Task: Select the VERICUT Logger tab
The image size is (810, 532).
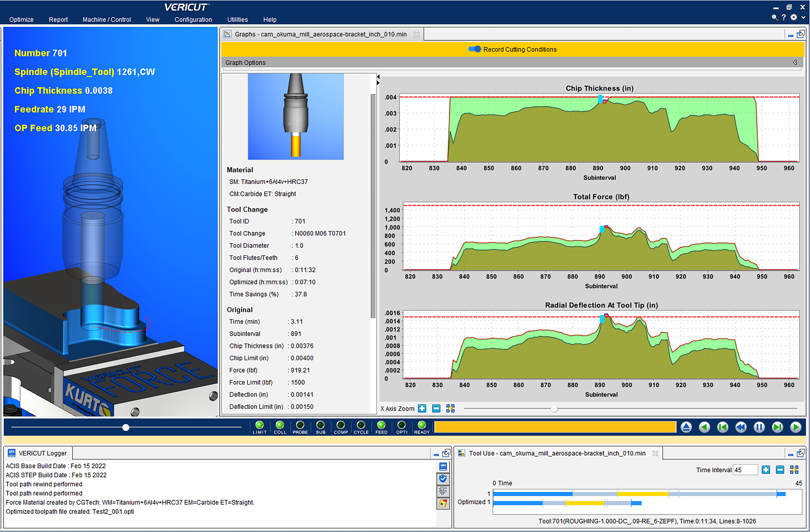Action: click(38, 453)
